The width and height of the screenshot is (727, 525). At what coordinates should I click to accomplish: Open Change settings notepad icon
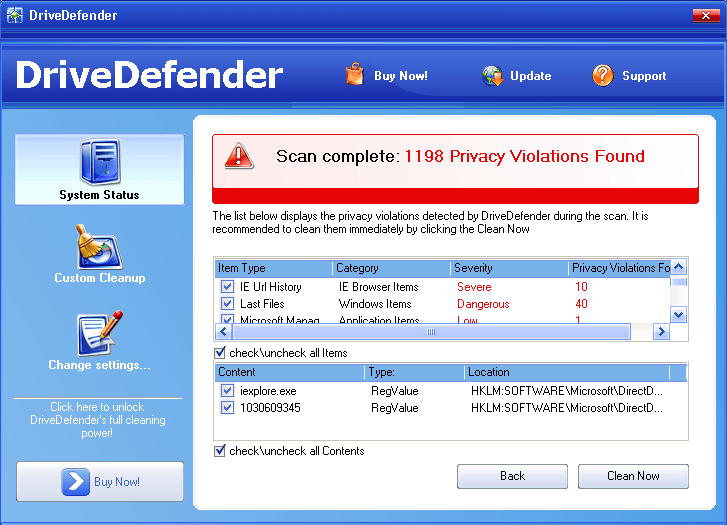pos(99,333)
